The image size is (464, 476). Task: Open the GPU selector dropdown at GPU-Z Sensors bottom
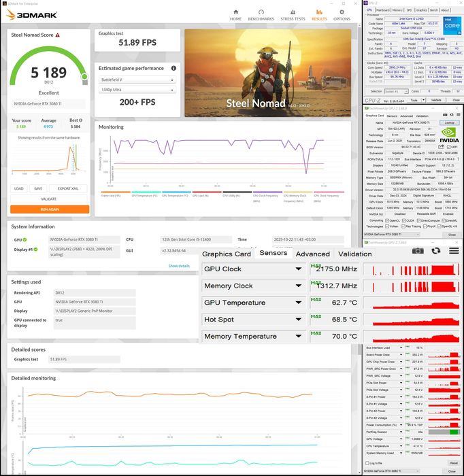click(x=392, y=471)
